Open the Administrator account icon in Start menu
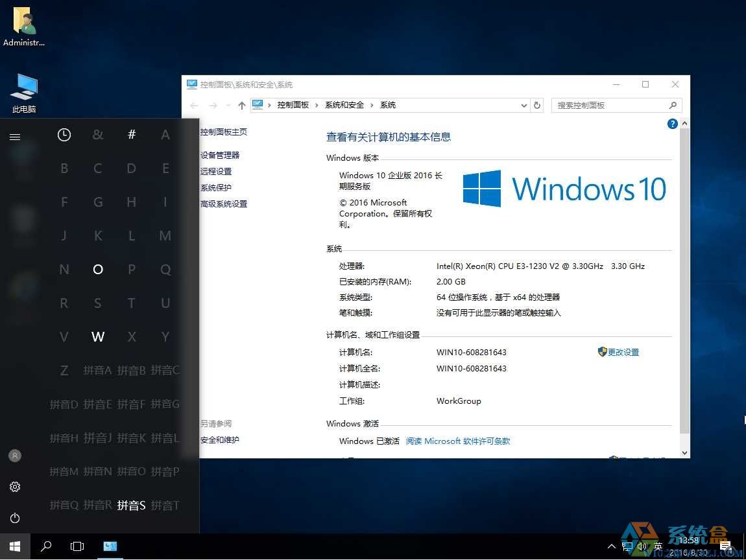 coord(14,456)
